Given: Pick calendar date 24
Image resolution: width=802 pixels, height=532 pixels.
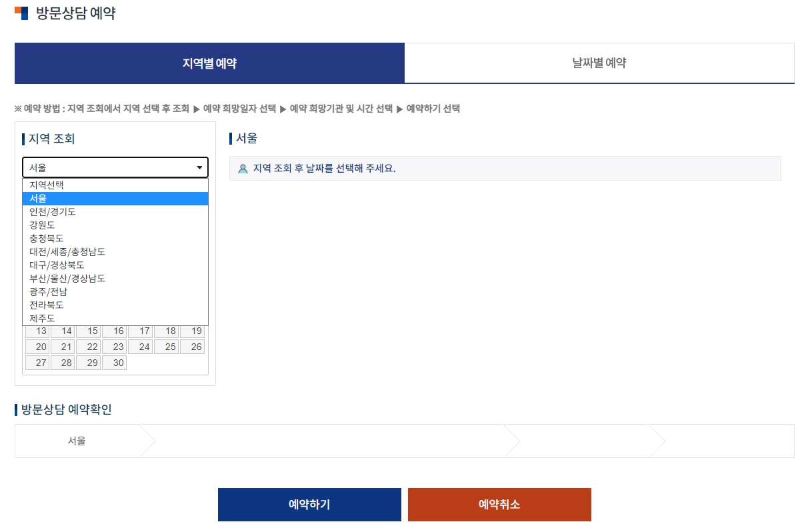Looking at the screenshot, I should 141,347.
